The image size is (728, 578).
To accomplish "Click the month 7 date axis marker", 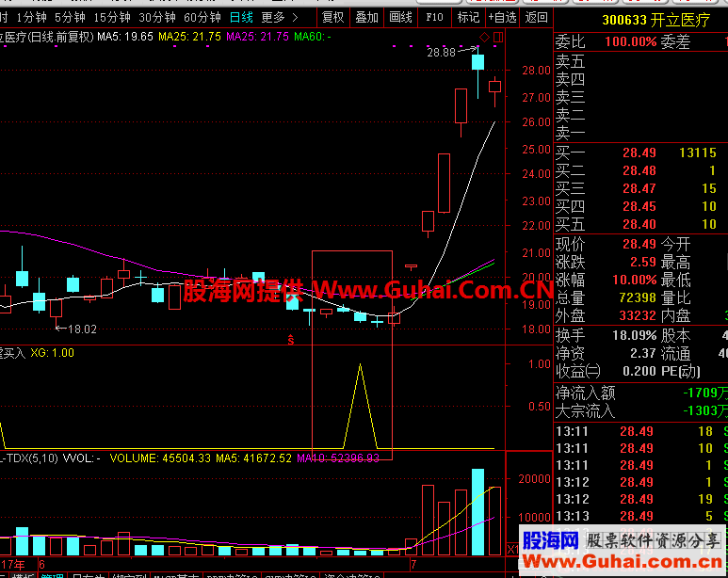I will tap(413, 565).
